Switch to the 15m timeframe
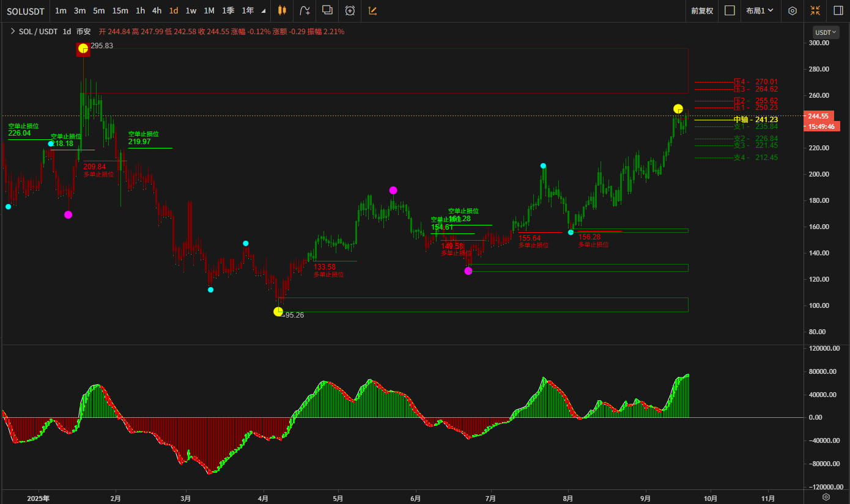The height and width of the screenshot is (504, 850). tap(120, 10)
